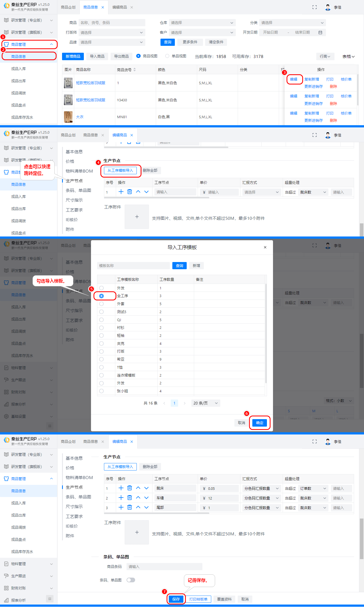The width and height of the screenshot is (364, 608).
Task: Go to next page in template dialog
Action: click(x=184, y=403)
